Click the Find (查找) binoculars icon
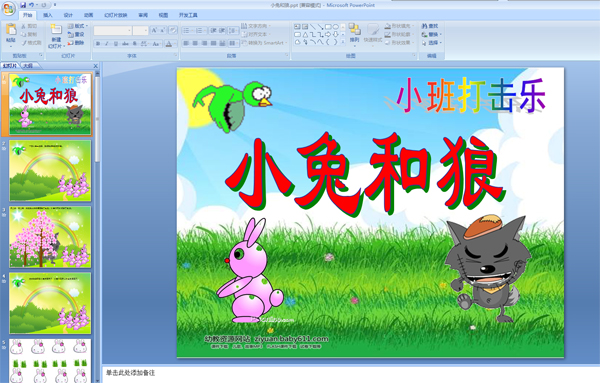 pyautogui.click(x=424, y=26)
